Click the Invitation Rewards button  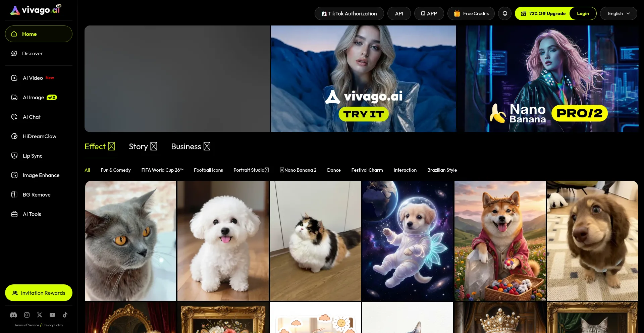(x=39, y=293)
